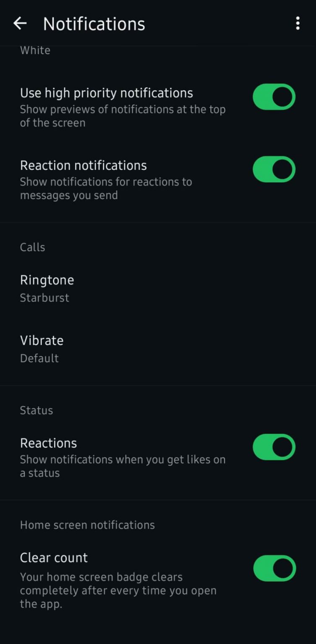Tap the home screen badge description text
The width and height of the screenshot is (316, 644).
pos(118,590)
